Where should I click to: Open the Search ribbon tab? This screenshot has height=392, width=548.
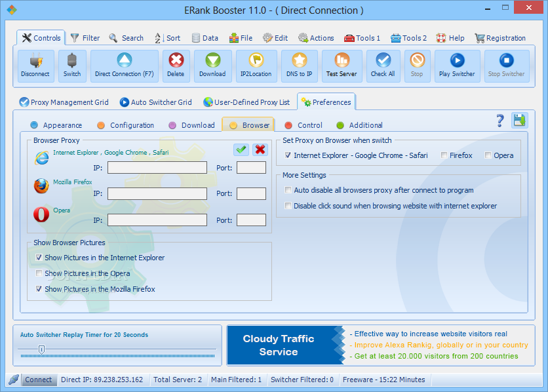(126, 38)
